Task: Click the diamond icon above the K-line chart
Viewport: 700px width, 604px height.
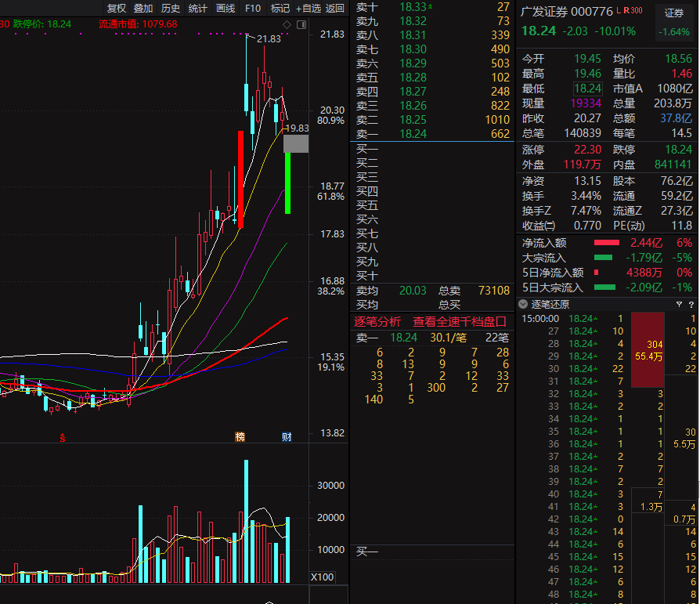Action: pyautogui.click(x=287, y=24)
